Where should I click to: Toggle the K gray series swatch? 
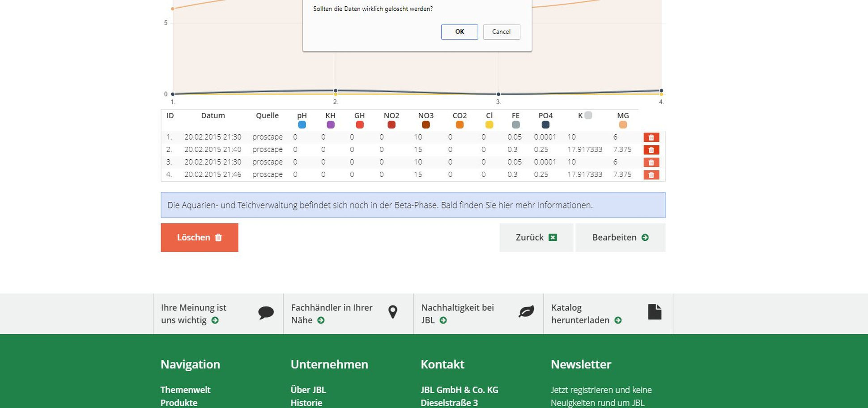(588, 115)
